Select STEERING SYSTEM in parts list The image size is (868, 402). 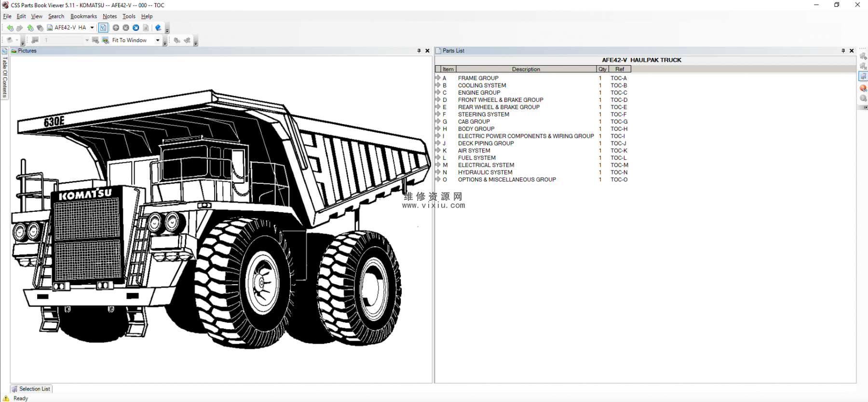point(484,114)
